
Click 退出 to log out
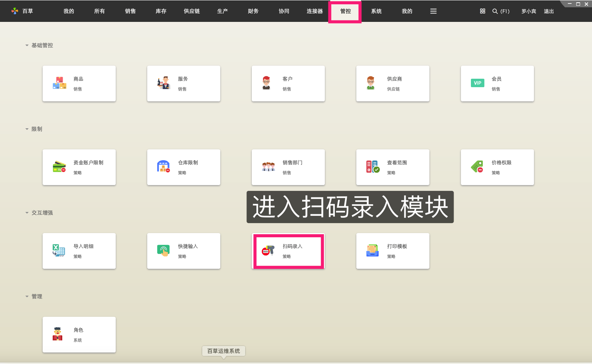click(x=549, y=11)
